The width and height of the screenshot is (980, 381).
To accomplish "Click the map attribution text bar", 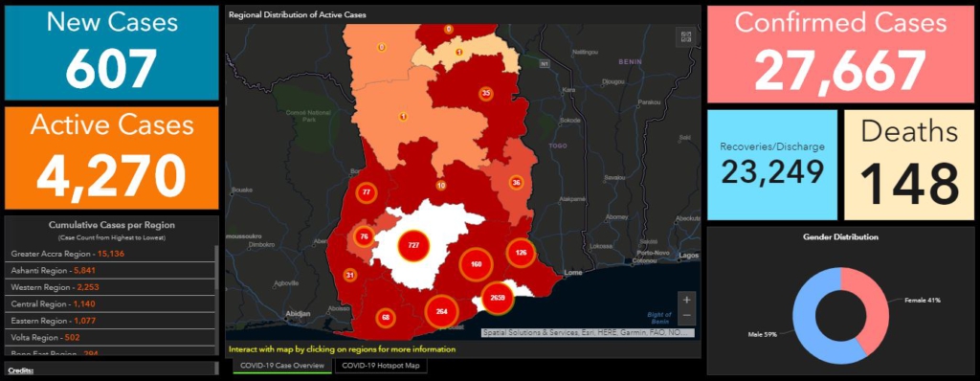I will (x=588, y=333).
